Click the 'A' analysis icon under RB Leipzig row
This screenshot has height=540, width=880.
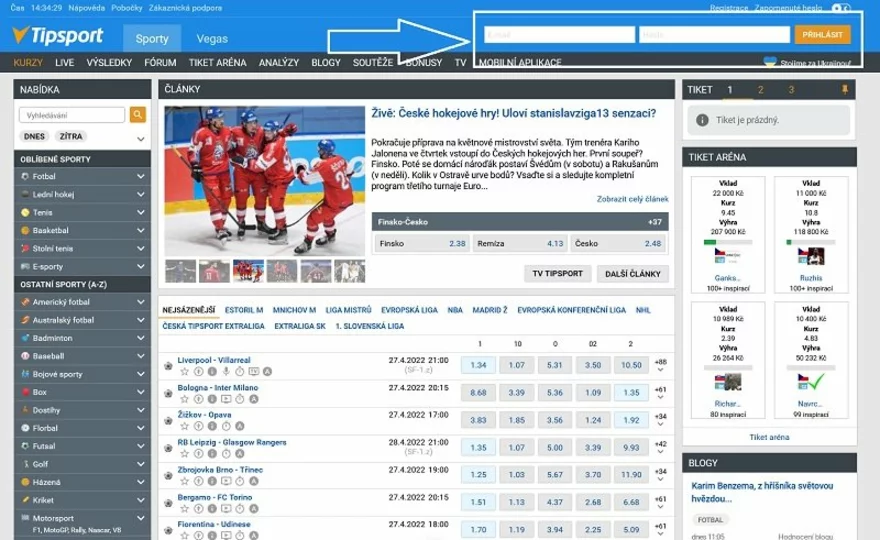click(x=240, y=454)
